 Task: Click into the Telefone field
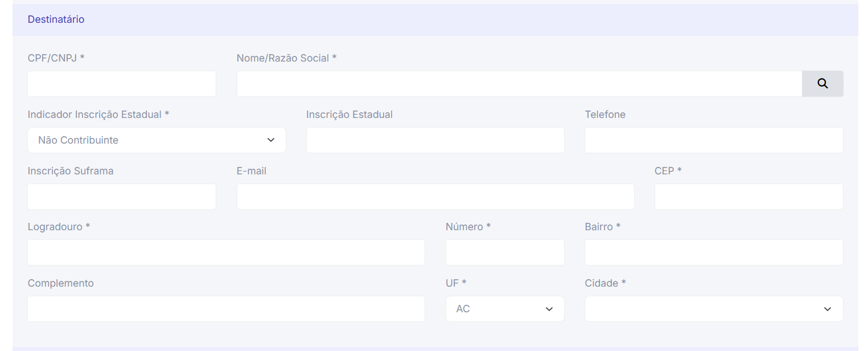[x=714, y=140]
